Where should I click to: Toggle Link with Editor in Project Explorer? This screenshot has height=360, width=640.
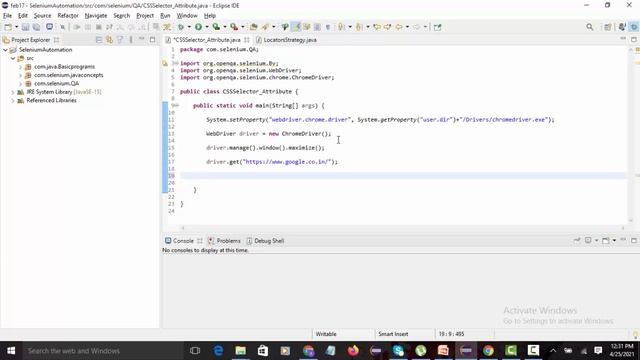coord(109,40)
